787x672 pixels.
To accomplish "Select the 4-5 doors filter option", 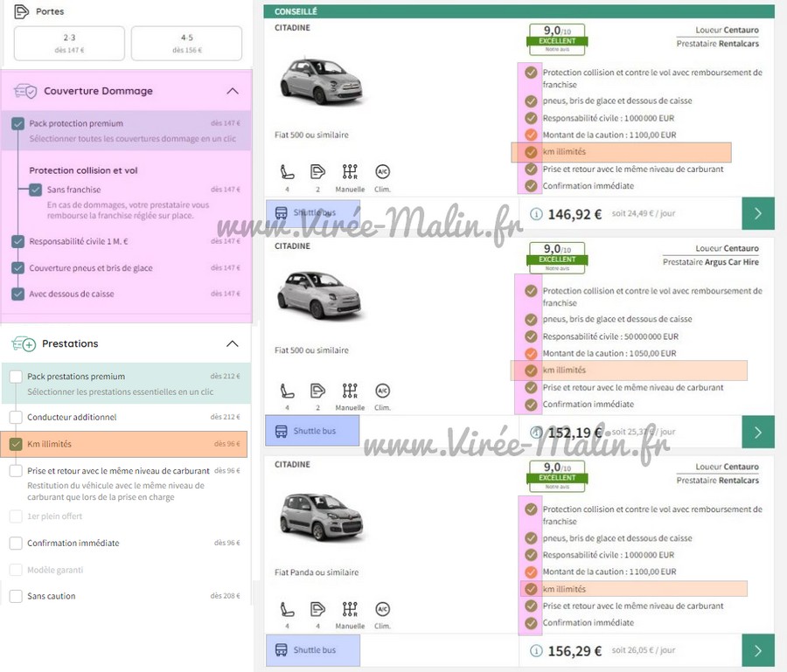I will pos(186,44).
